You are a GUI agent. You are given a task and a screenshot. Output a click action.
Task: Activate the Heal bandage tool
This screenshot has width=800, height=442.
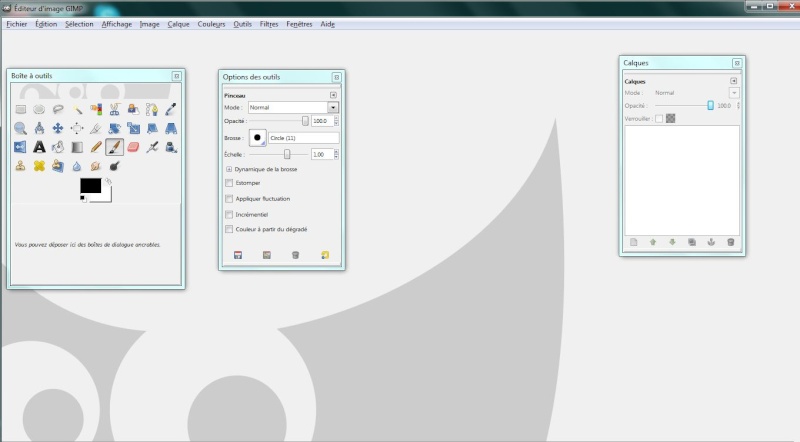39,166
